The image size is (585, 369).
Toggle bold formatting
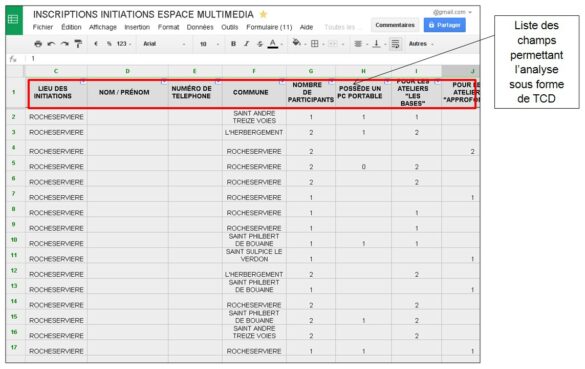233,44
